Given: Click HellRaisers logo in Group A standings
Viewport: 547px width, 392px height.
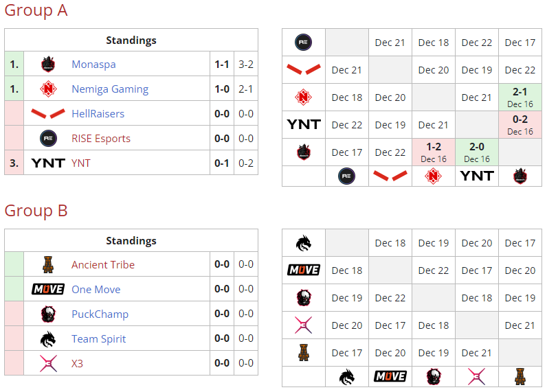Looking at the screenshot, I should (47, 113).
